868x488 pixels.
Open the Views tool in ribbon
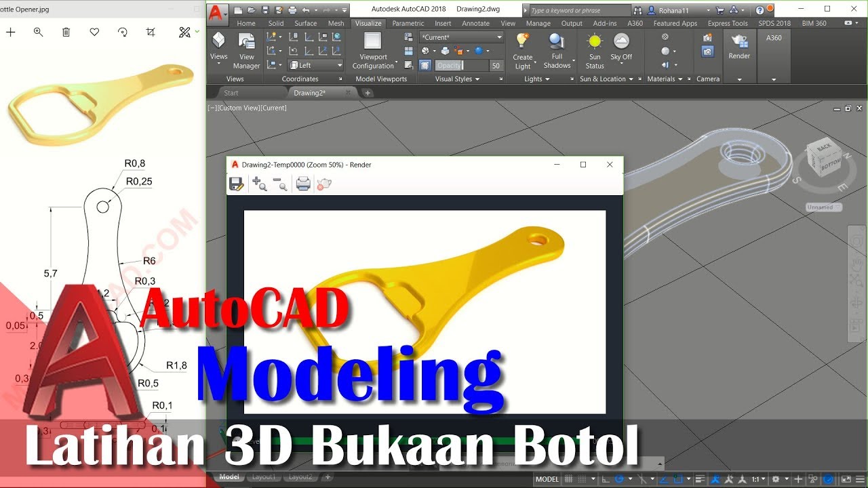218,47
